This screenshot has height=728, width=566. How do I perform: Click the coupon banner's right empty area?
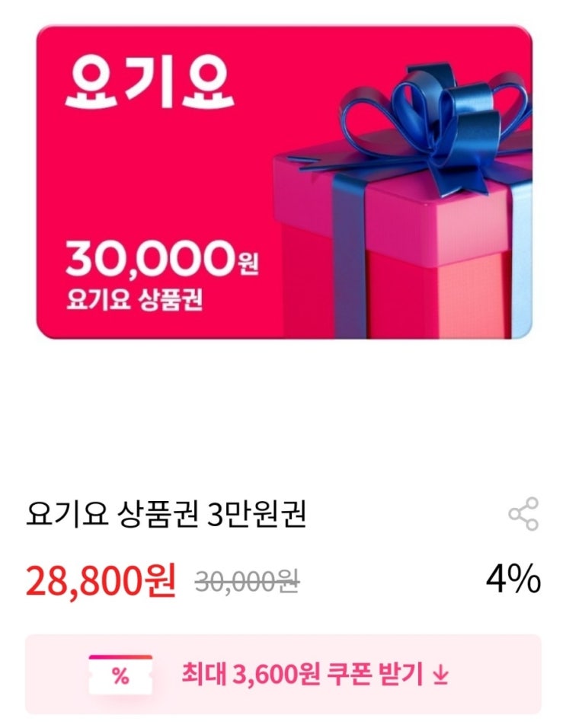pyautogui.click(x=497, y=674)
